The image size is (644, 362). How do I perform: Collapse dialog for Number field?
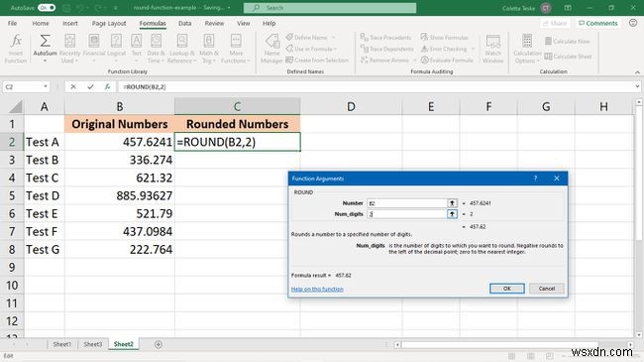tap(452, 203)
